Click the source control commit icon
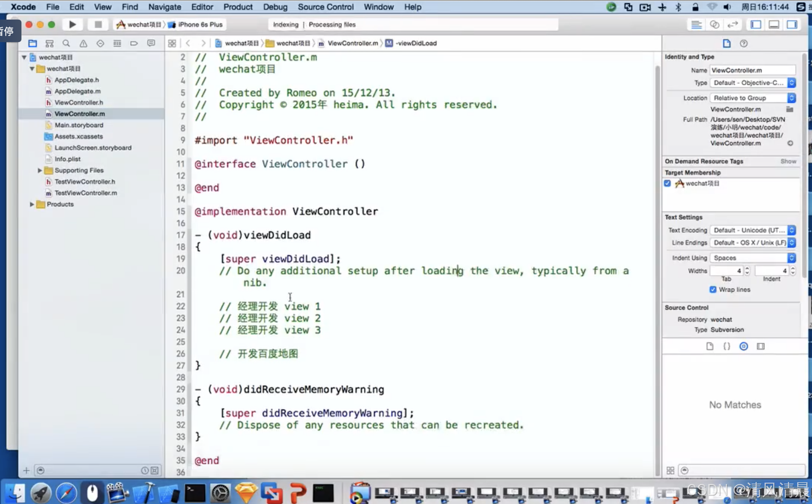 point(744,346)
